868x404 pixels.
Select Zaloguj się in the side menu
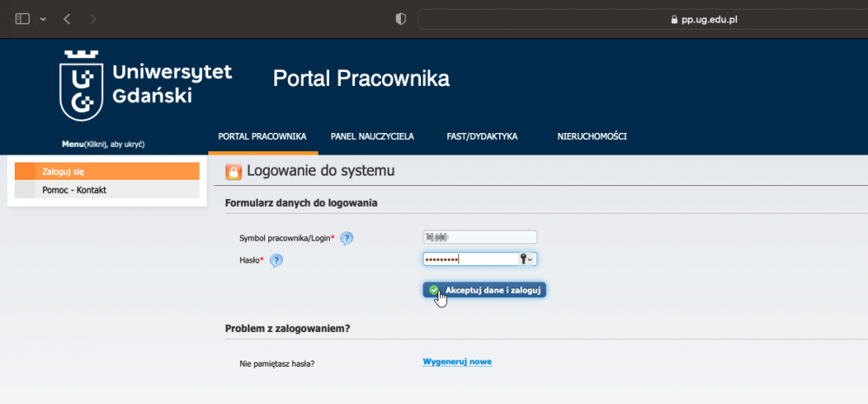(107, 171)
